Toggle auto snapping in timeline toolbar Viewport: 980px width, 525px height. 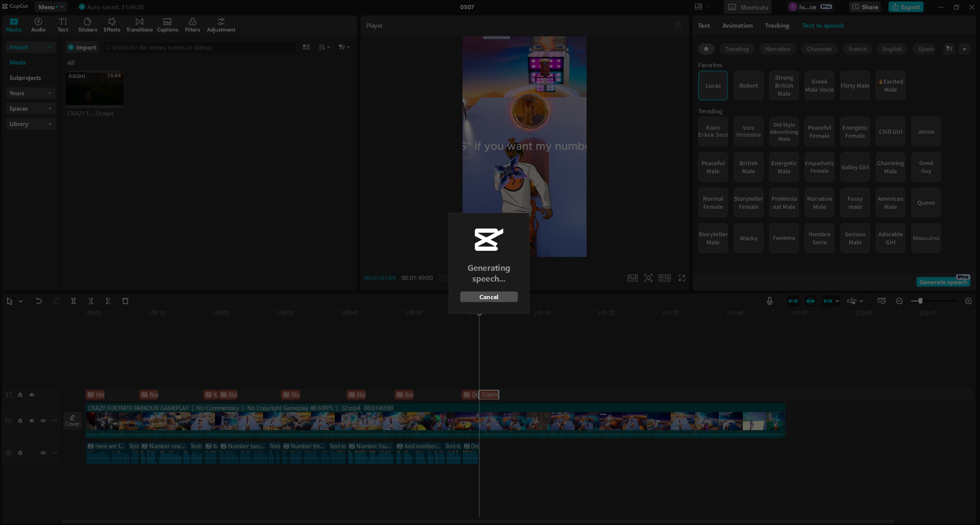point(810,301)
